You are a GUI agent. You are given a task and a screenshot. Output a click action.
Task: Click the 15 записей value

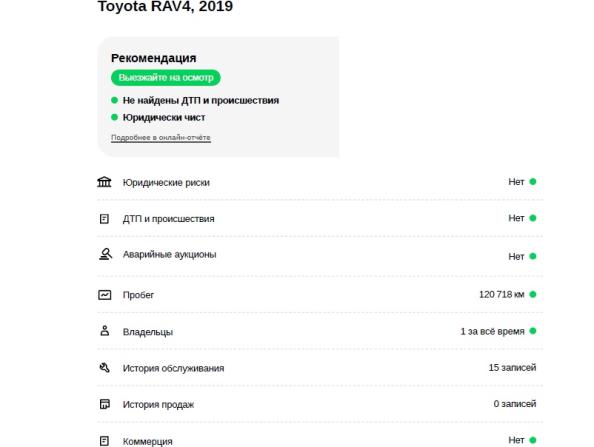(x=512, y=367)
